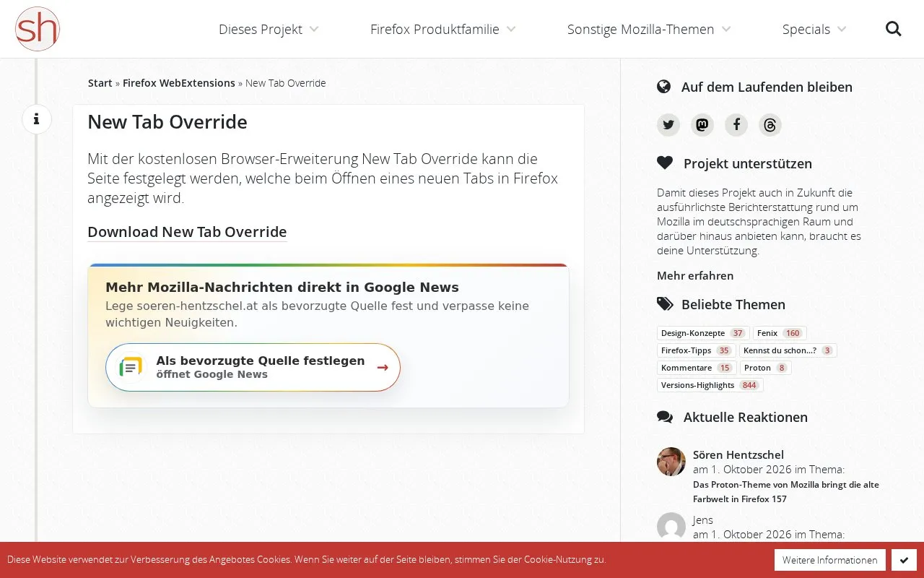This screenshot has width=924, height=578.
Task: Open the Mehr erfahren link
Action: [x=695, y=275]
